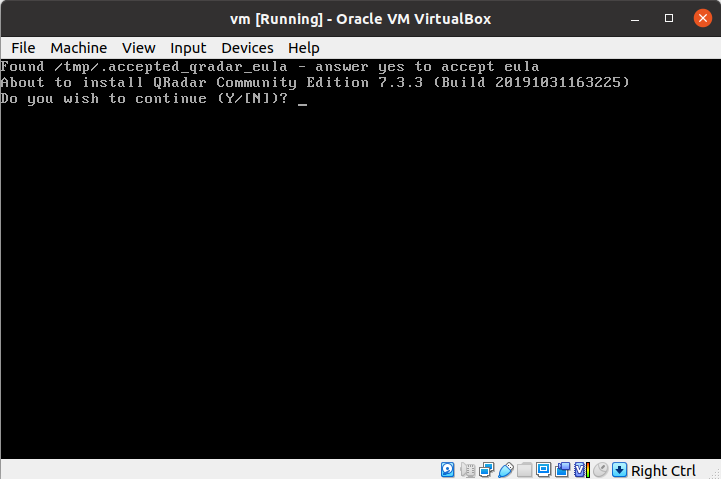This screenshot has width=721, height=479.
Task: Open the hard disk activity indicator
Action: 447,470
